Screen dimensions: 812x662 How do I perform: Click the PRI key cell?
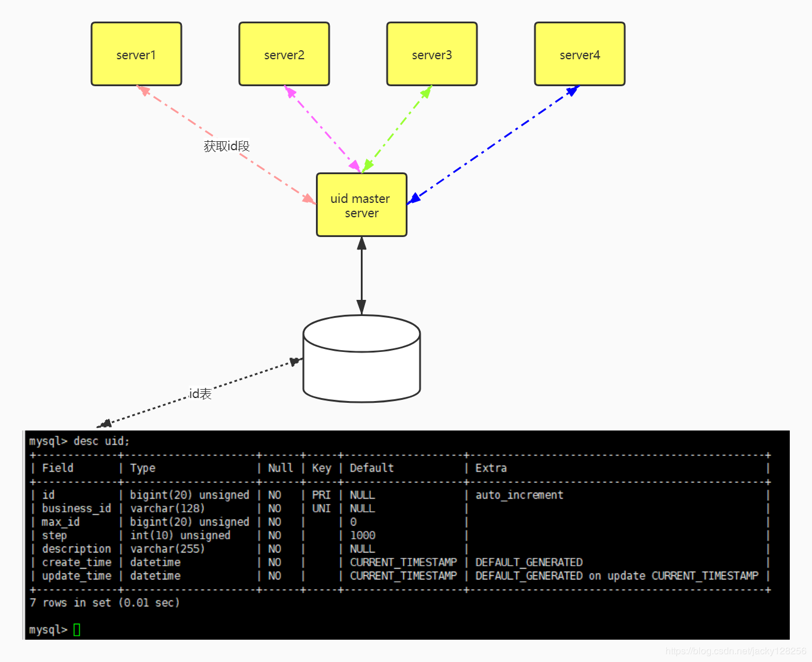(x=321, y=495)
